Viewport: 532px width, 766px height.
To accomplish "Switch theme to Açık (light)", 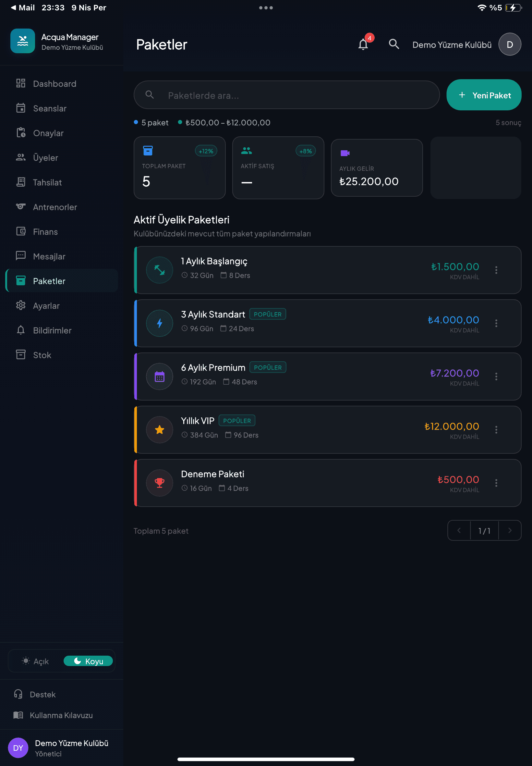I will [x=35, y=661].
